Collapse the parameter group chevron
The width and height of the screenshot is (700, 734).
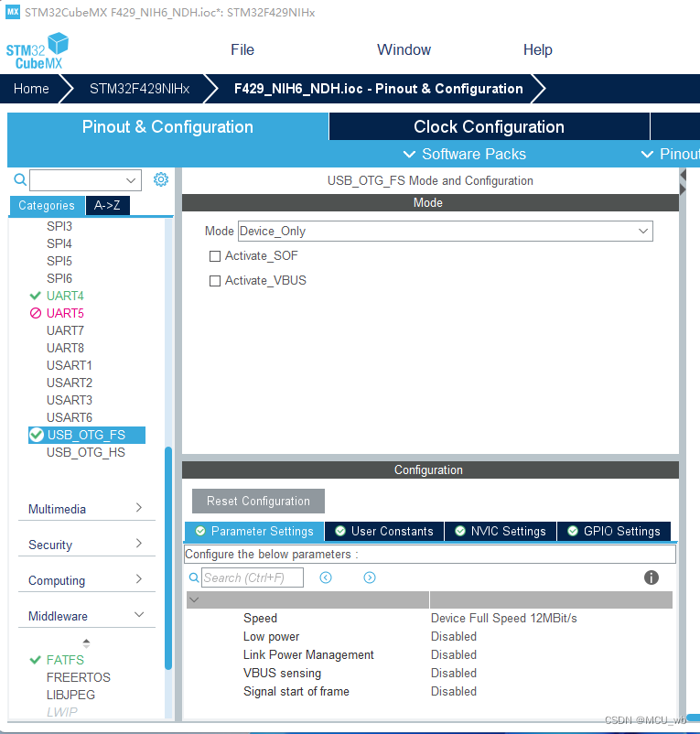click(x=194, y=599)
